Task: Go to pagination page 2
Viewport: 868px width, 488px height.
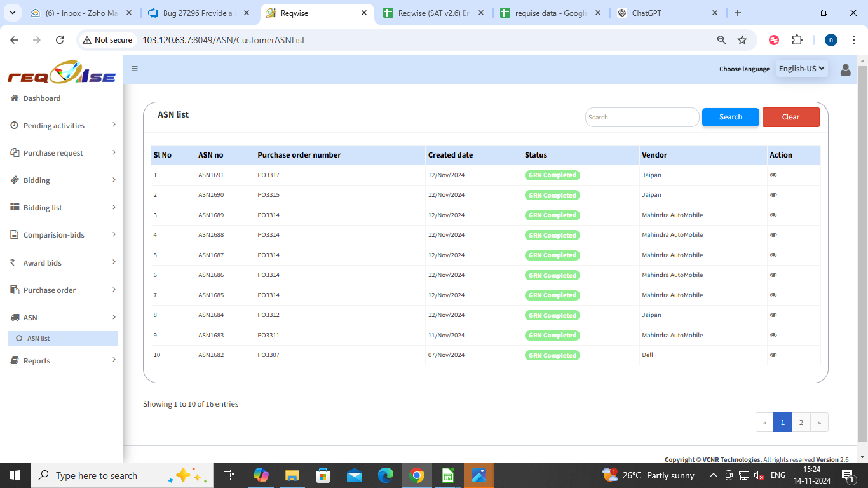Action: [x=801, y=423]
